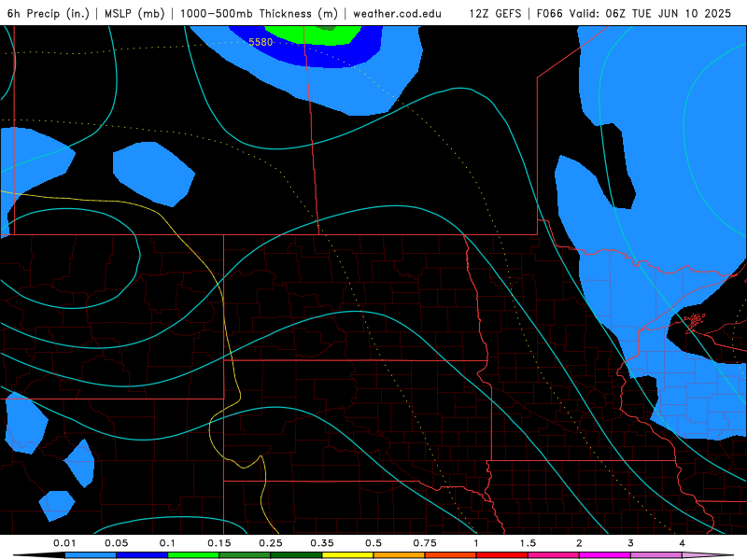Click the F066 forecast hour text

click(x=550, y=14)
